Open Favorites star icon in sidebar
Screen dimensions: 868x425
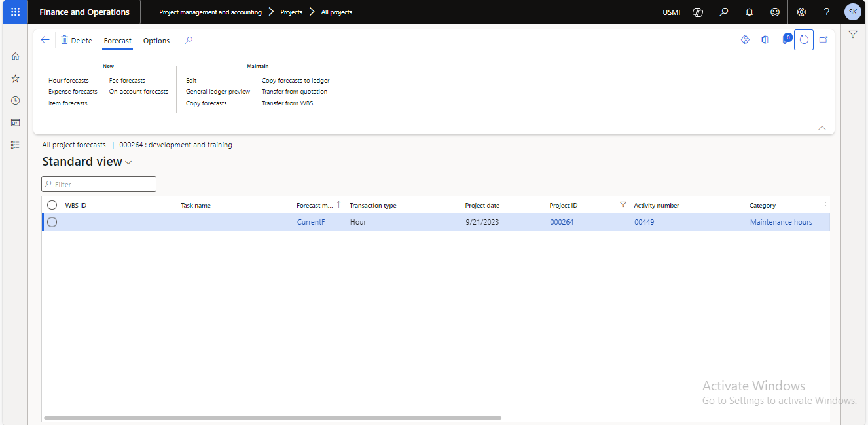(15, 79)
